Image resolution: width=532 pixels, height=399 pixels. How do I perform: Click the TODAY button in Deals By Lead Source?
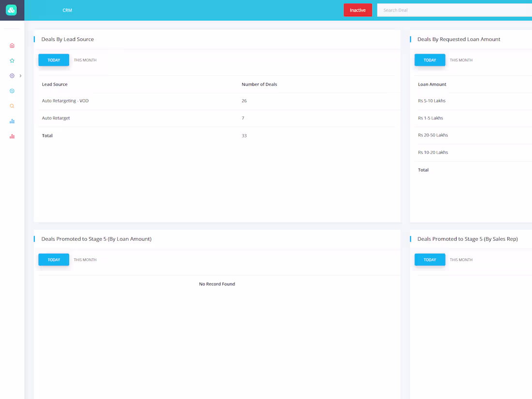54,60
